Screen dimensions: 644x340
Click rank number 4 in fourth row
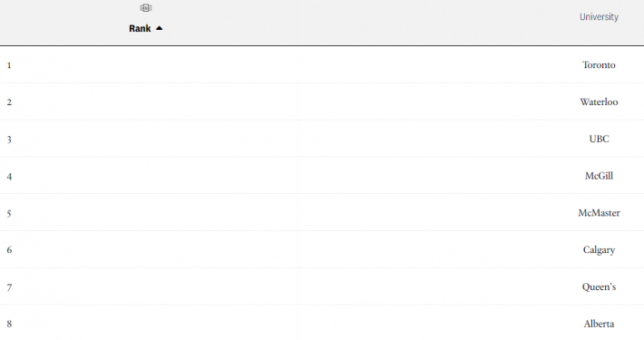pos(9,177)
